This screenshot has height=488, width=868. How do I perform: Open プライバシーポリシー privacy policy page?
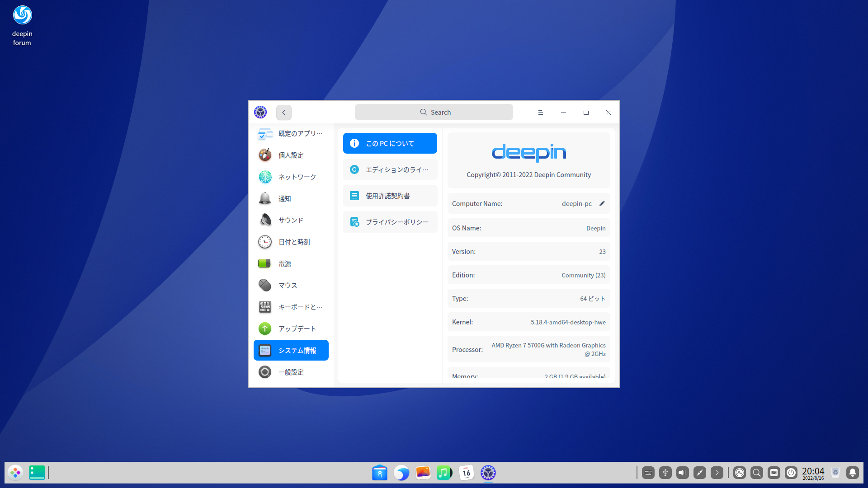[x=390, y=222]
